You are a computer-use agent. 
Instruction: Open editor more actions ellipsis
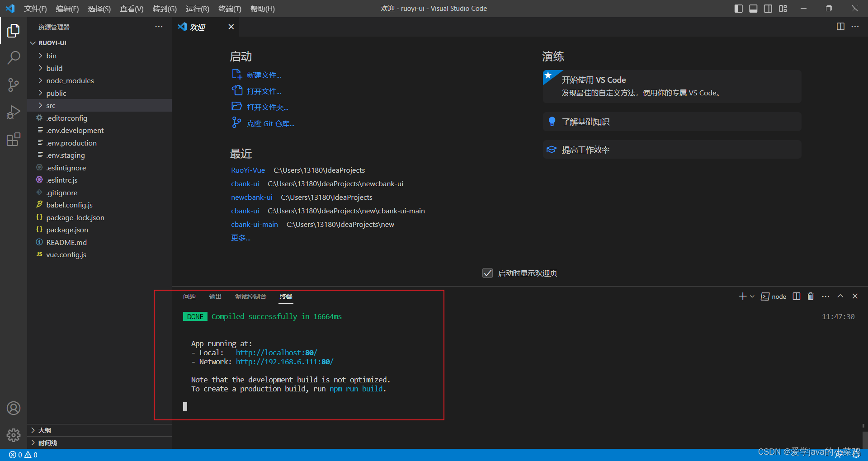click(x=855, y=27)
